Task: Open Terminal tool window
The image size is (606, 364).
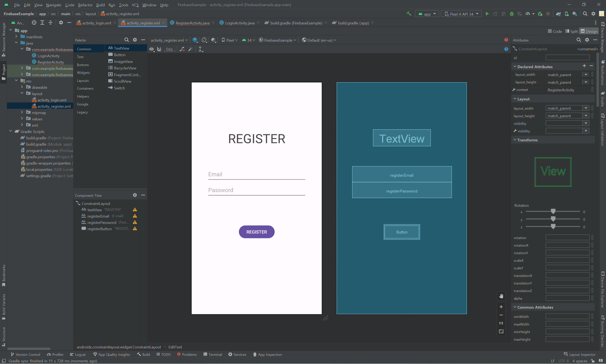Action: tap(213, 355)
